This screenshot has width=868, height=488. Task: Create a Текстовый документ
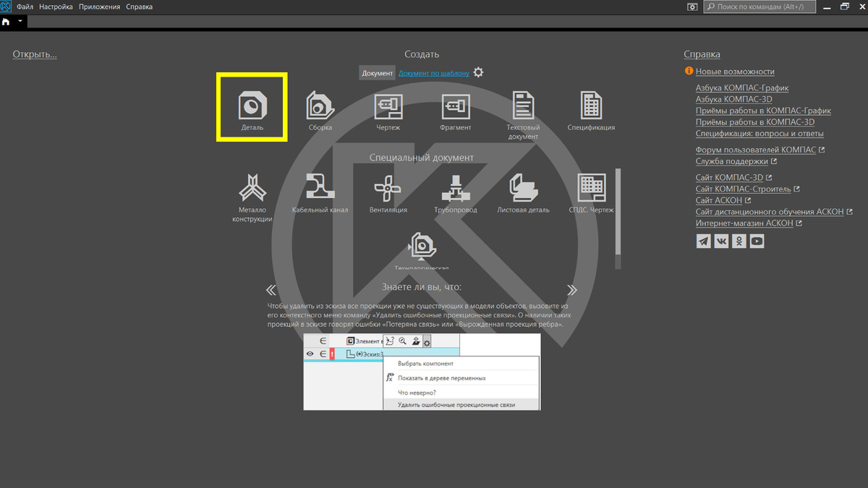tap(523, 114)
